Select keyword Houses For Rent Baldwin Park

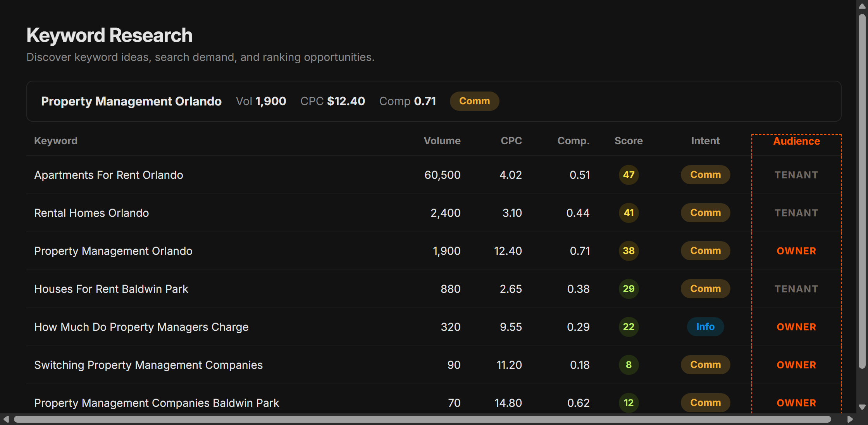tap(111, 289)
